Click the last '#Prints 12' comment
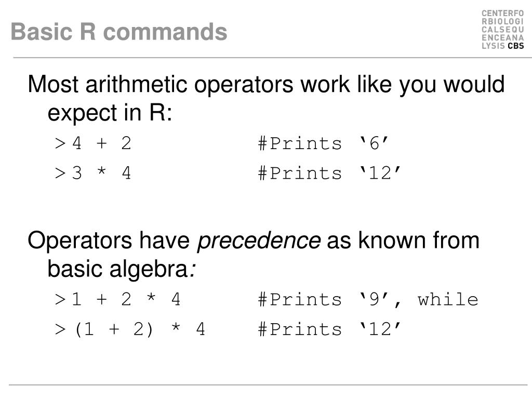This screenshot has height=399, width=532. tap(329, 329)
